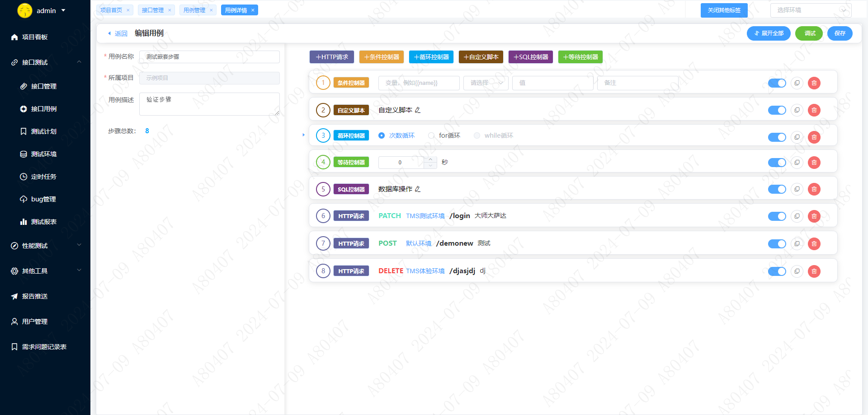Viewport: 868px width, 415px height.
Task: Copy the DELETE /djasjdj step
Action: point(797,271)
